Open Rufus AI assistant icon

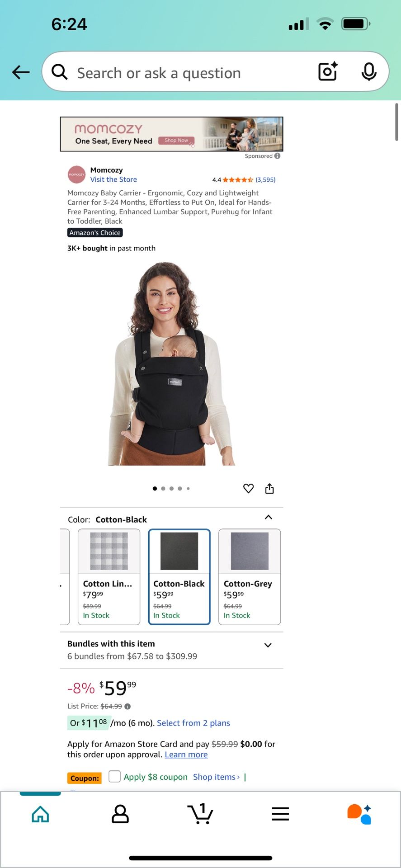[359, 814]
